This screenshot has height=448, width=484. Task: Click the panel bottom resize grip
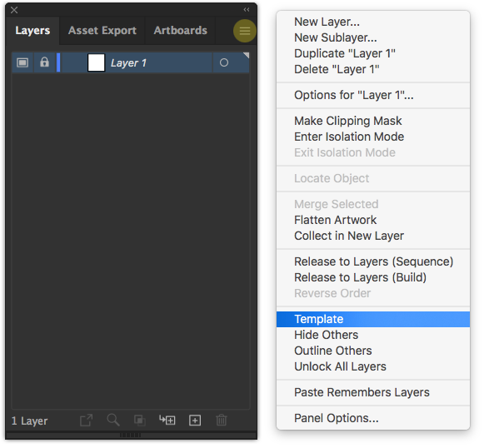pos(130,435)
